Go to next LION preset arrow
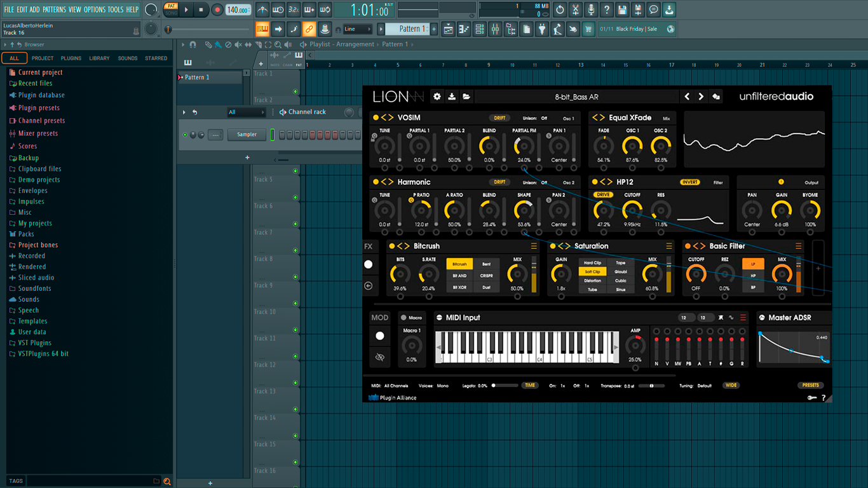Screen dimensions: 868x488 tap(701, 97)
